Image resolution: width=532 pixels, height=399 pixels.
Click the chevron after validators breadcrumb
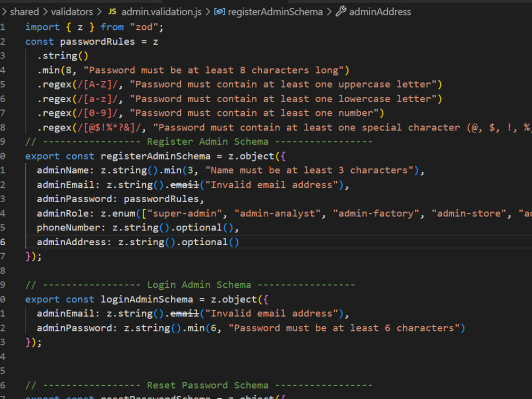click(99, 12)
